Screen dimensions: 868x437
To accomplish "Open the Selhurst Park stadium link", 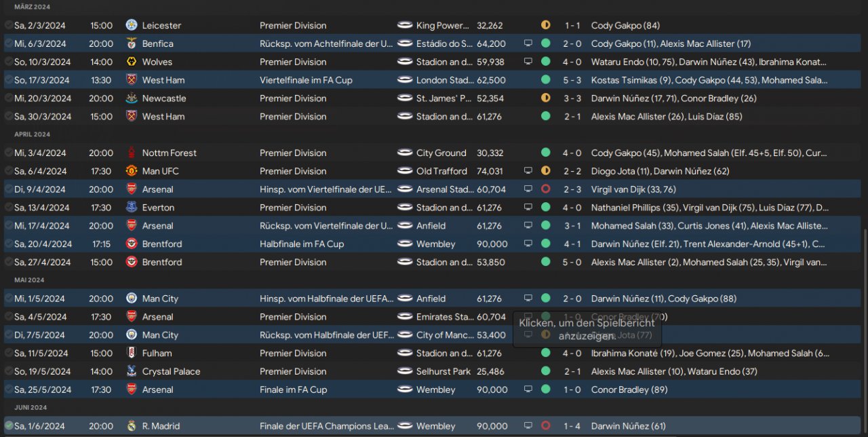I will click(x=443, y=371).
